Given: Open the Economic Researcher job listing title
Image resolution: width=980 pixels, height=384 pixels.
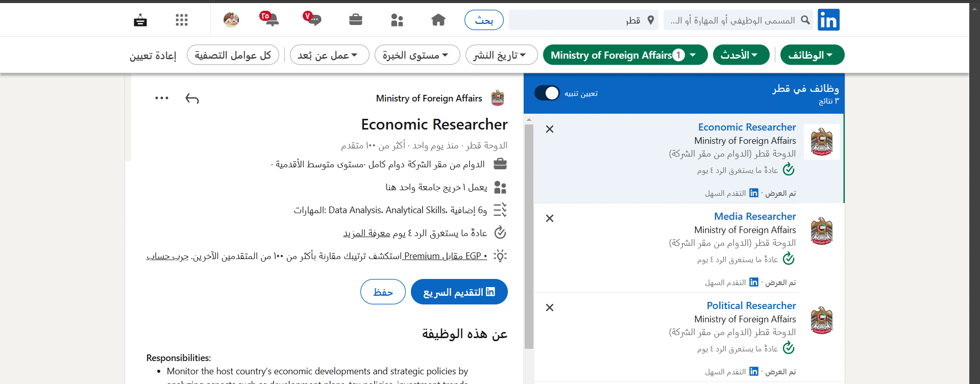Looking at the screenshot, I should pos(747,127).
